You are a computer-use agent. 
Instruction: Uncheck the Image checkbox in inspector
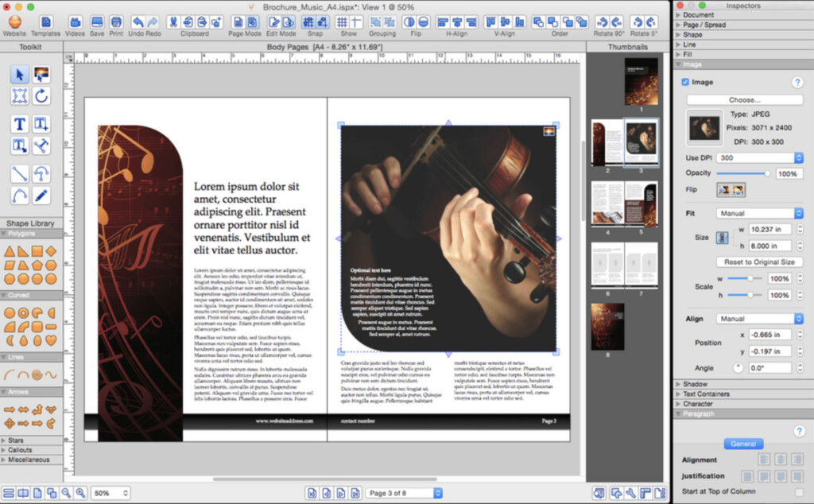[x=685, y=82]
